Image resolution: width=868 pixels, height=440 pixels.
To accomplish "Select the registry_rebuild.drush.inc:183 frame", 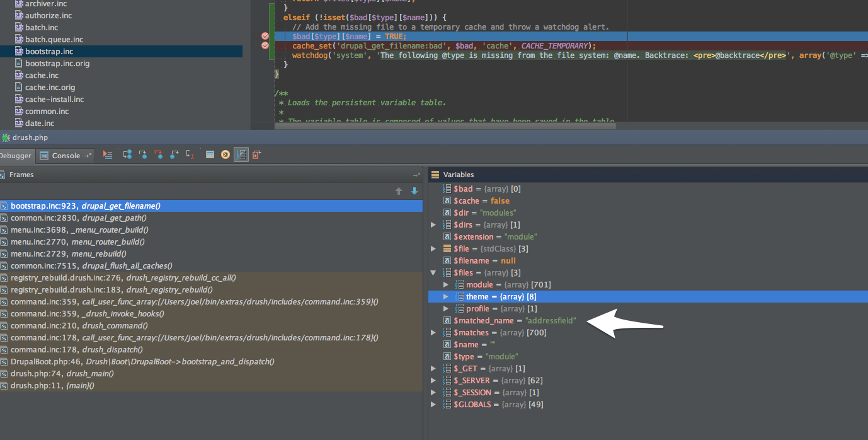I will (x=211, y=290).
